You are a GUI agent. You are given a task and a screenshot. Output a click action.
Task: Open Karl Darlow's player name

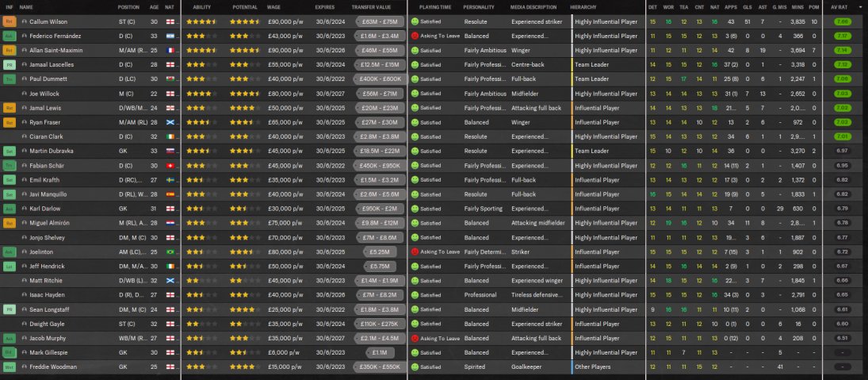pos(45,209)
